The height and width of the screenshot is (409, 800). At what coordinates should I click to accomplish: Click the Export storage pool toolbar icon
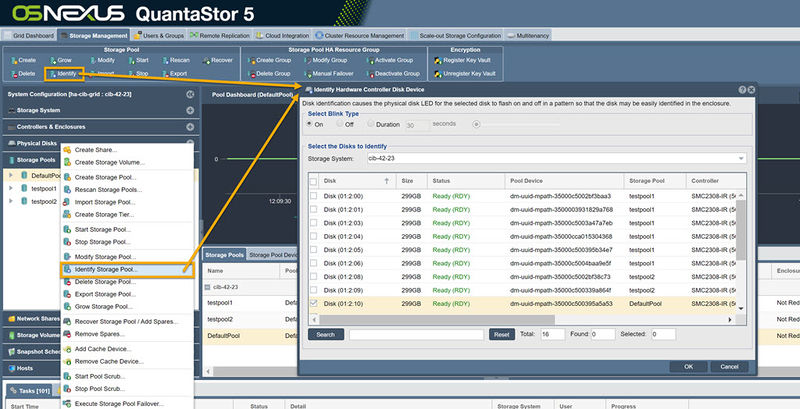coord(166,74)
